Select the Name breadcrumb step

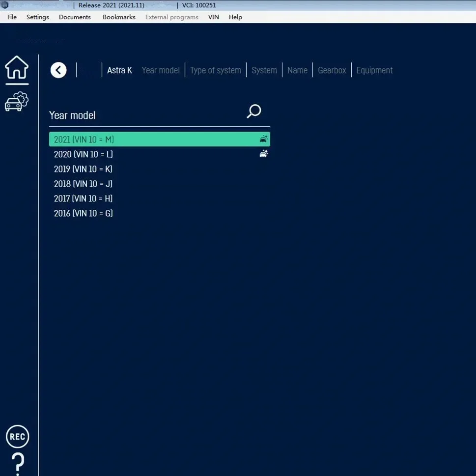pyautogui.click(x=297, y=70)
